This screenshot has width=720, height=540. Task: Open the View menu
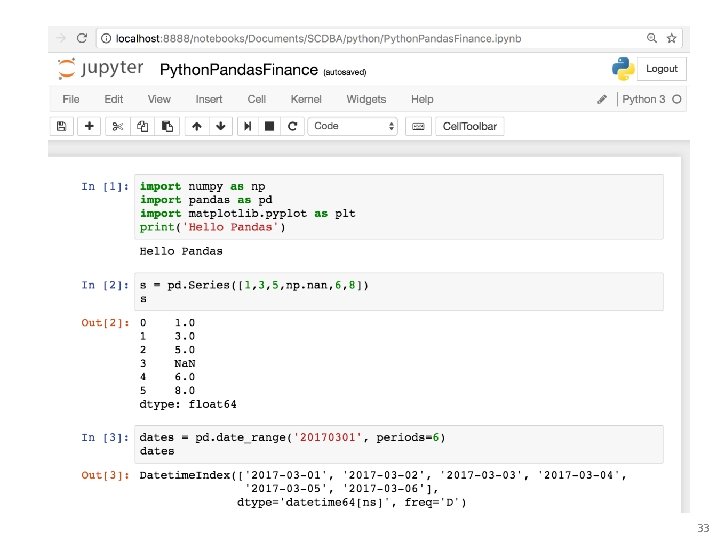(x=159, y=99)
